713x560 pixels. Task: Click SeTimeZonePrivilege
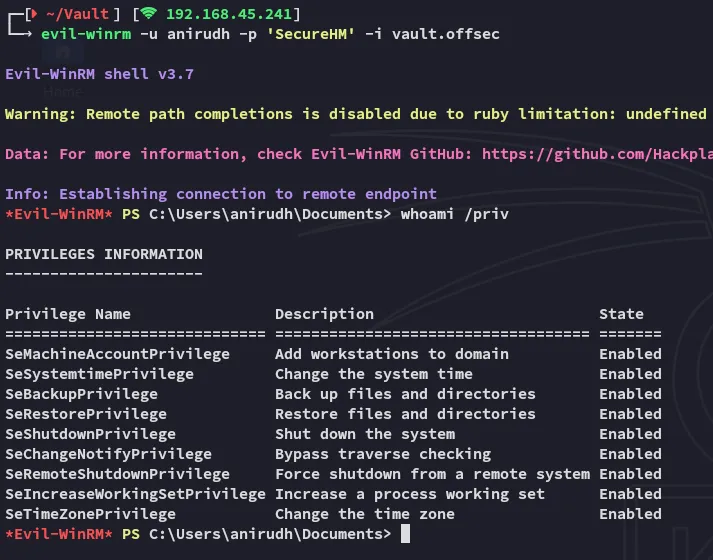coord(90,514)
